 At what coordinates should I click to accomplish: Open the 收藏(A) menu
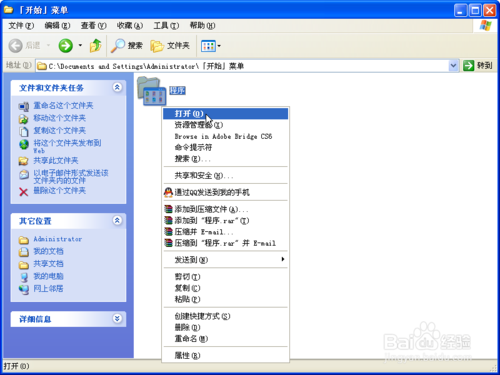click(130, 25)
